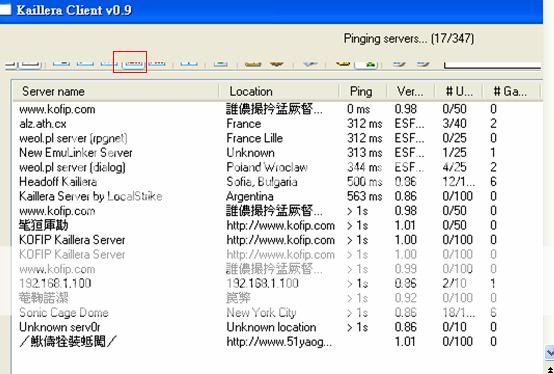Viewport: 554px width, 374px height.
Task: Click the 344 ms ping value
Action: point(365,167)
